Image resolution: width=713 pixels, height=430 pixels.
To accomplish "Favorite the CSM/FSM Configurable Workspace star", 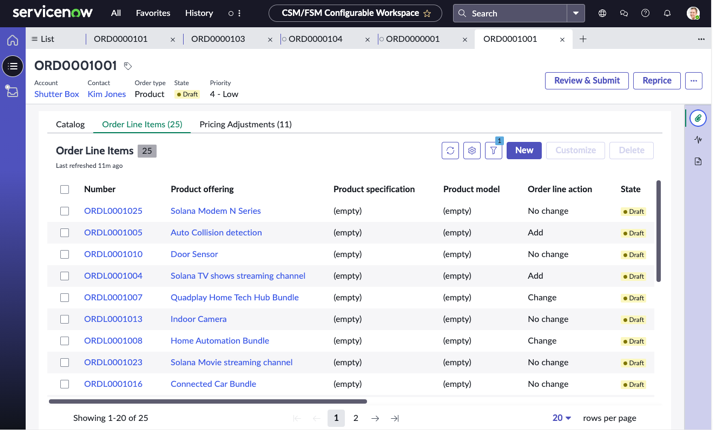I will [427, 14].
